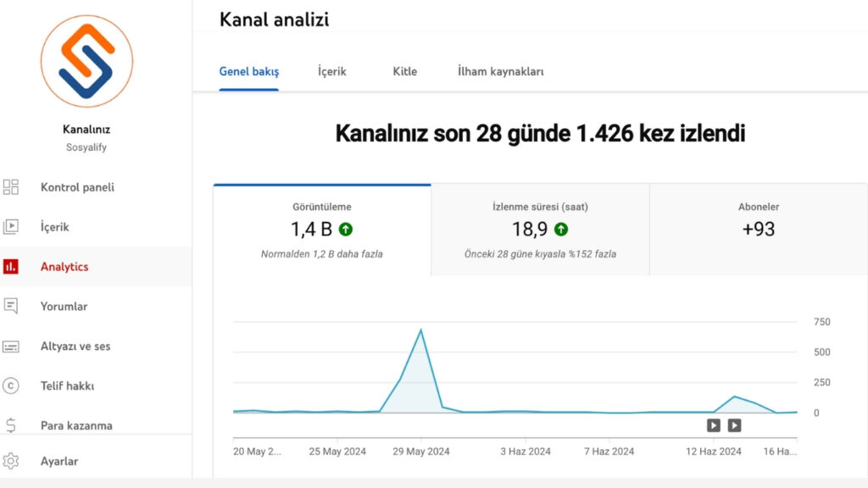Open the Telif hakkı copyright icon
868x488 pixels.
pos(10,385)
